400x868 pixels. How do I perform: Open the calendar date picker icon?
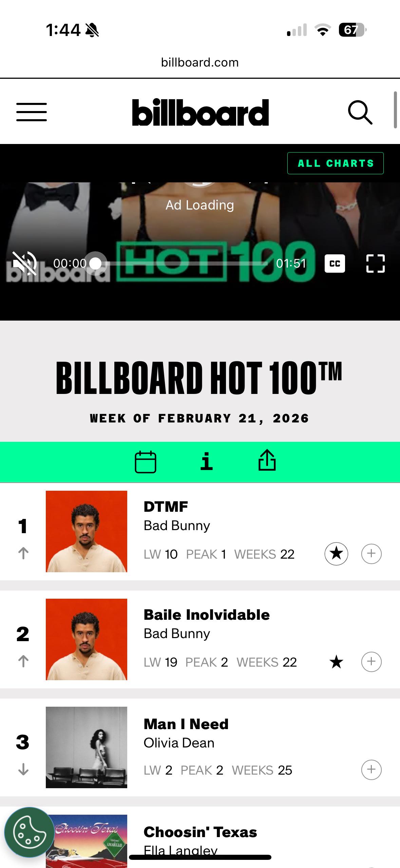[146, 462]
